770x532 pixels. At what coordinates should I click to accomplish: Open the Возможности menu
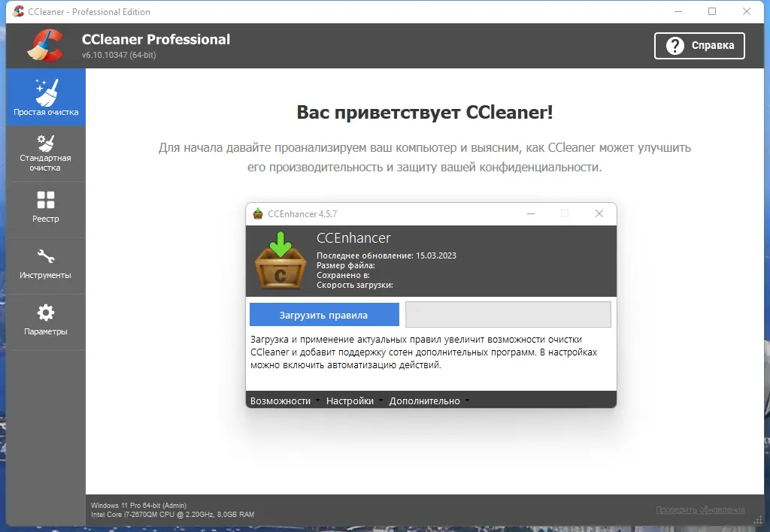point(280,401)
